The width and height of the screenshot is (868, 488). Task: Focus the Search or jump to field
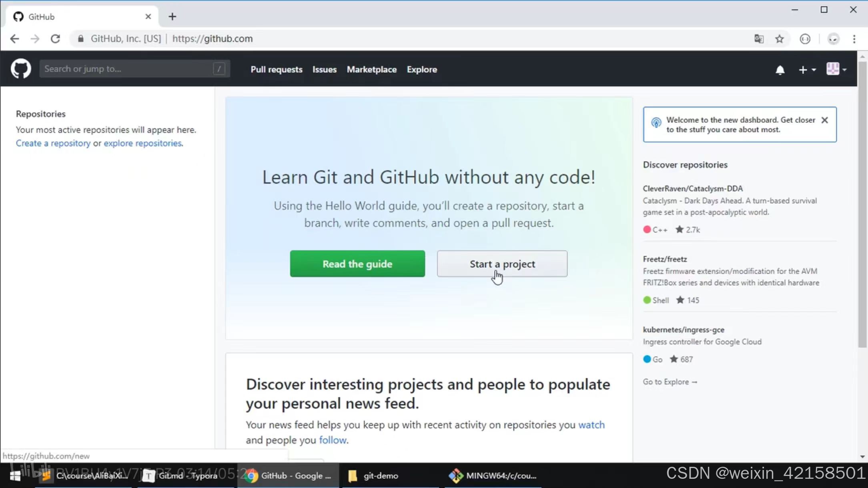pyautogui.click(x=134, y=69)
